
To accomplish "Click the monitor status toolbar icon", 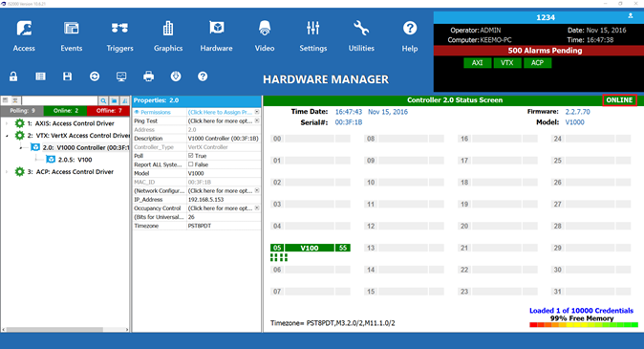I will pyautogui.click(x=121, y=76).
